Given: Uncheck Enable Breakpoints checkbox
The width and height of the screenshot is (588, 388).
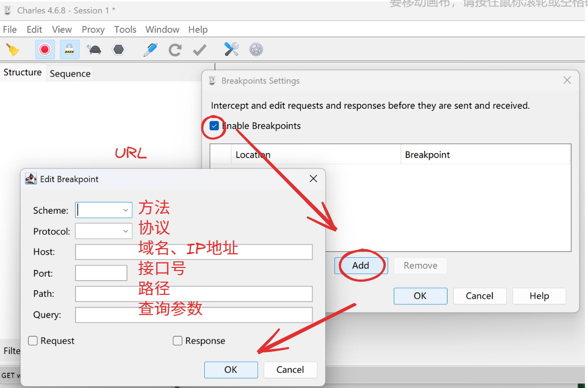Looking at the screenshot, I should tap(214, 126).
